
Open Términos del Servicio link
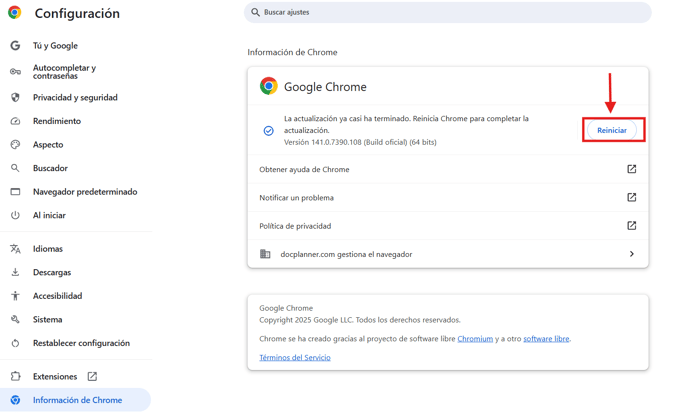(x=295, y=357)
